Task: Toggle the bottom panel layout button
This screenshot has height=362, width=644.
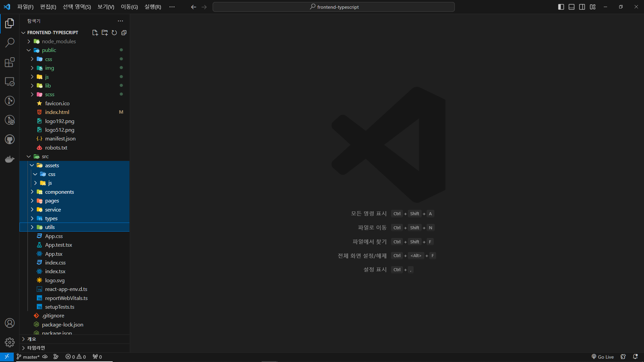Action: [572, 7]
